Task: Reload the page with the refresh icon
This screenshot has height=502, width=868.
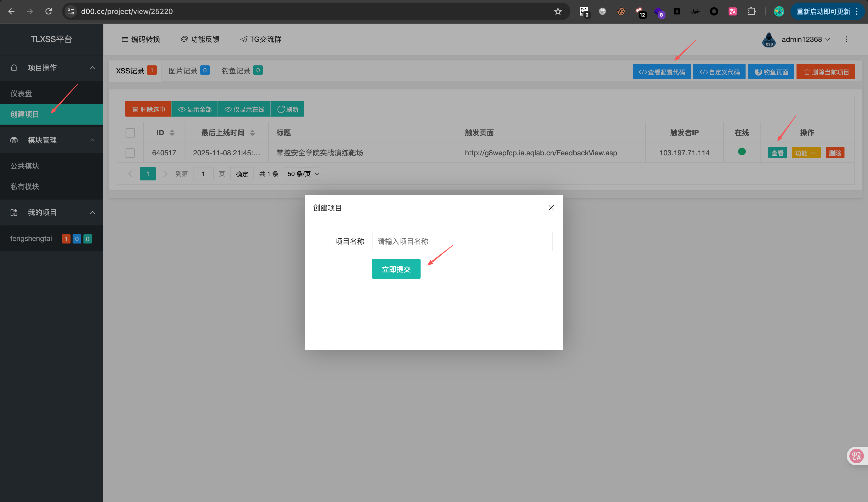Action: tap(49, 11)
